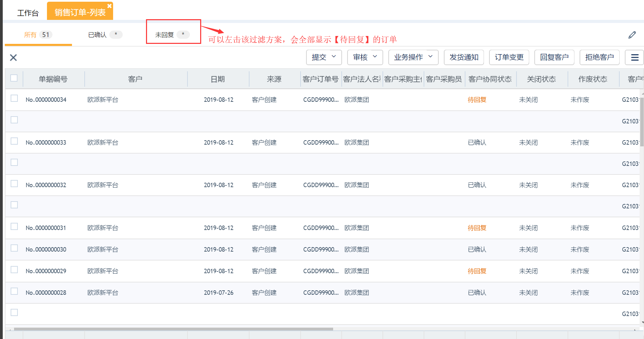644x339 pixels.
Task: Click the X icon left of the toolbar
Action: pyautogui.click(x=13, y=58)
